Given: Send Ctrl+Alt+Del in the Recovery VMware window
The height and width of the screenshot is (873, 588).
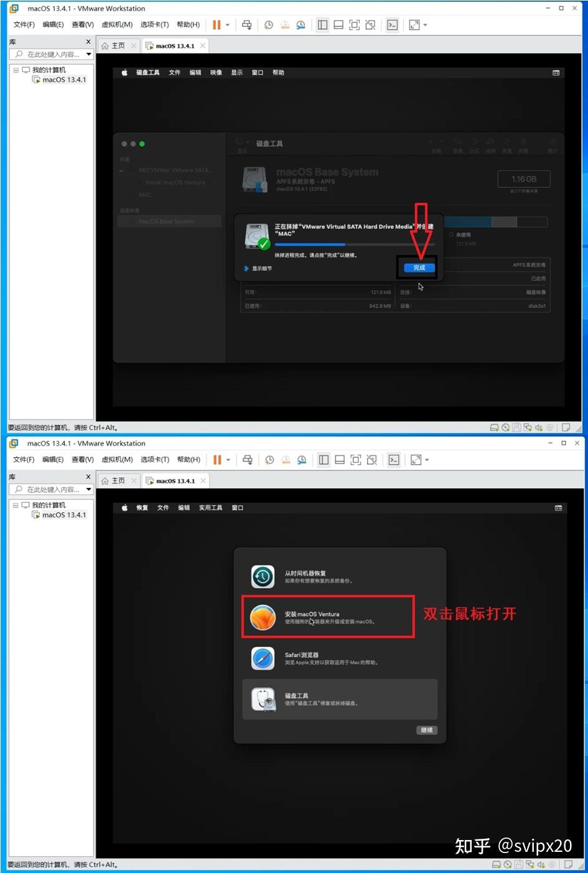Looking at the screenshot, I should [248, 460].
